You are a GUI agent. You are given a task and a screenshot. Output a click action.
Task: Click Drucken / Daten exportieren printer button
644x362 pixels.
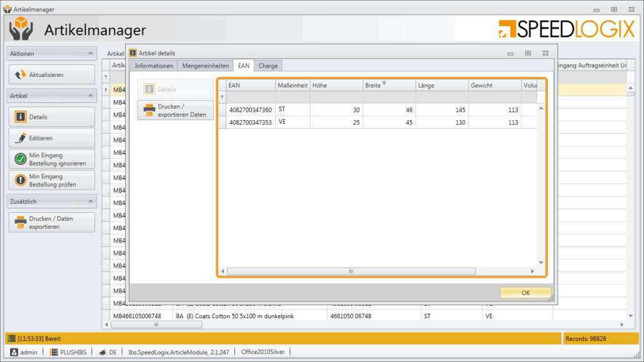coord(51,223)
